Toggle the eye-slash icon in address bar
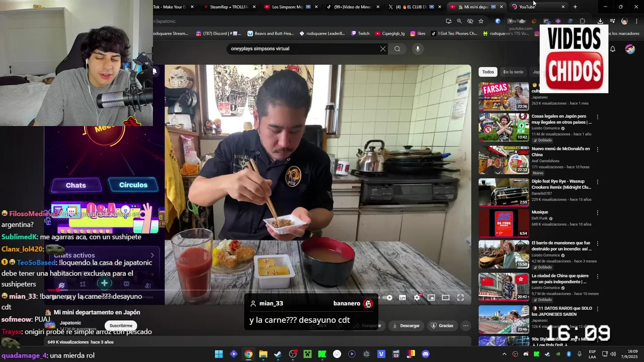 pos(470,21)
